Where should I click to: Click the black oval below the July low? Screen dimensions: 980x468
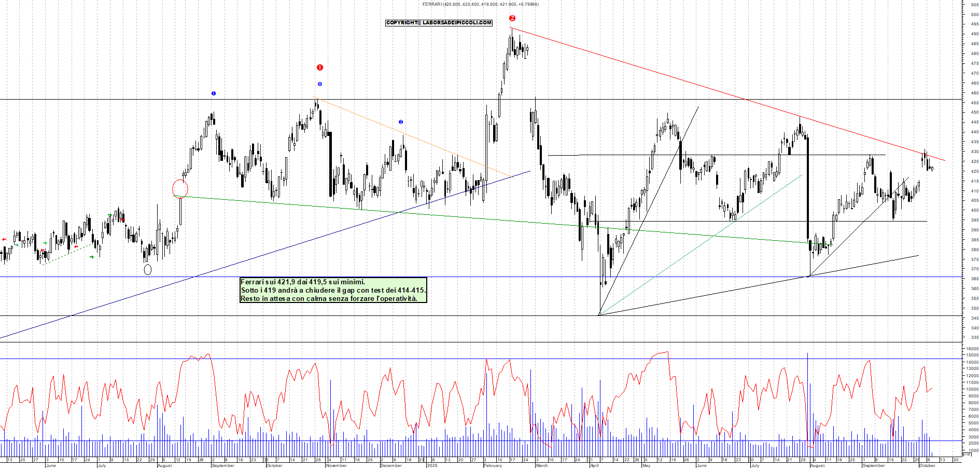(147, 269)
